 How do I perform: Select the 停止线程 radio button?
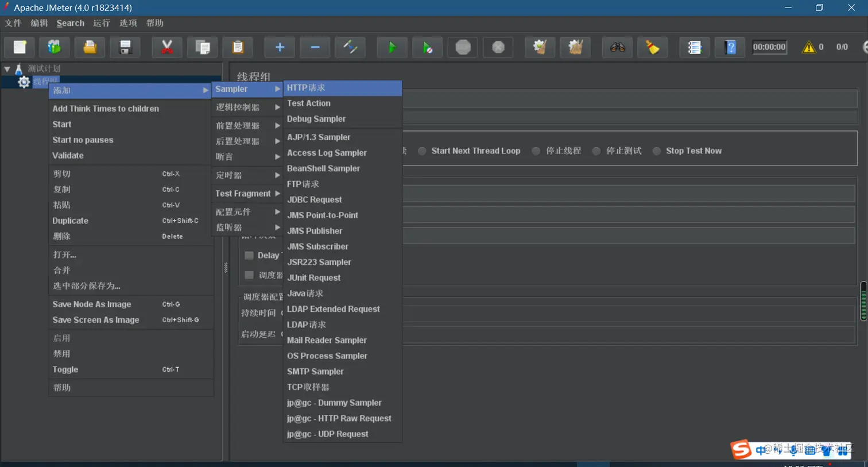536,151
